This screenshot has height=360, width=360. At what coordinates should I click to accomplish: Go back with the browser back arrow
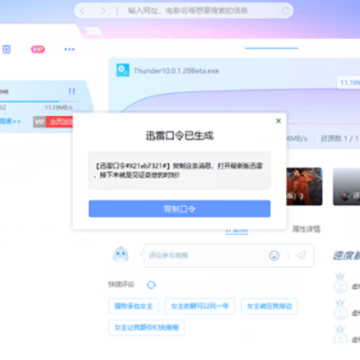(x=82, y=11)
